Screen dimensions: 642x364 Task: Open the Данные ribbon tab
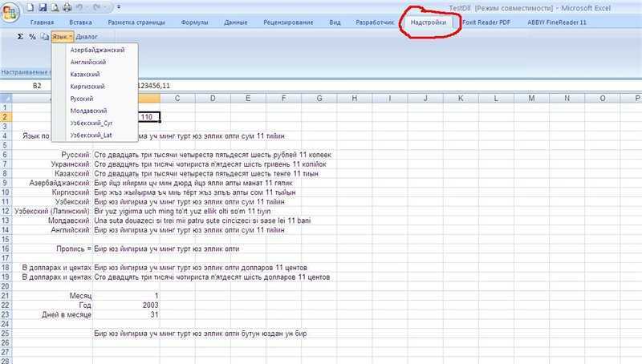(235, 22)
